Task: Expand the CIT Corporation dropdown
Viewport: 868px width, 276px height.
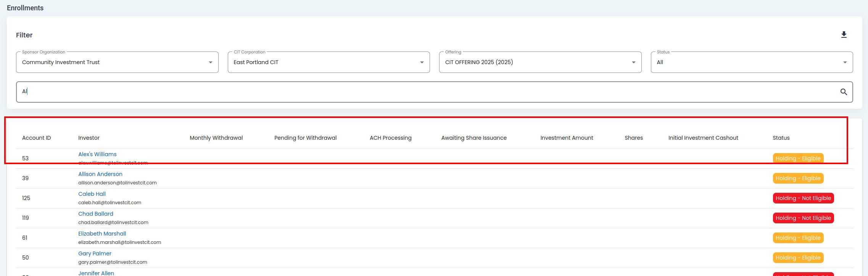Action: point(329,62)
